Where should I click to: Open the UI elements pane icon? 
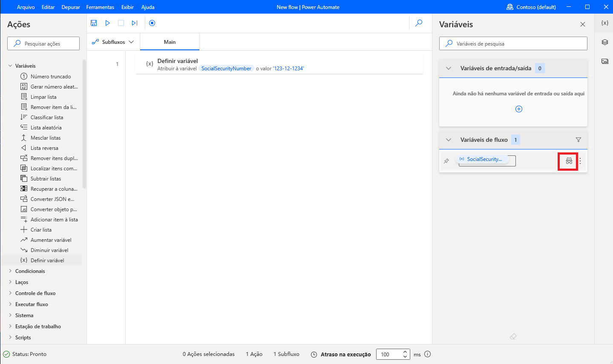click(x=604, y=42)
